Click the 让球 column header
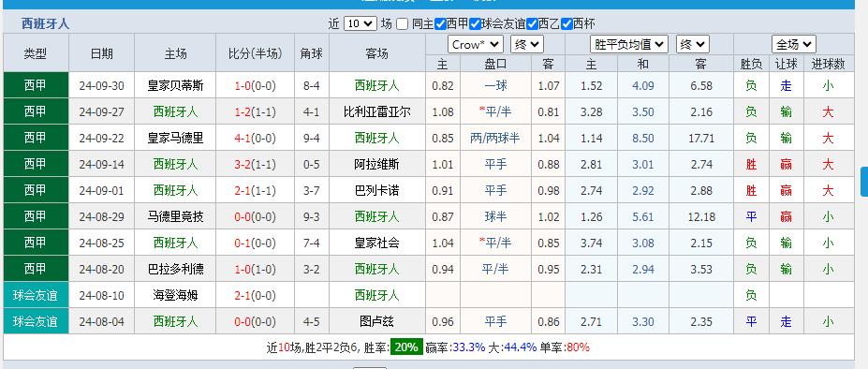Screen dimensions: 868x369 787,64
